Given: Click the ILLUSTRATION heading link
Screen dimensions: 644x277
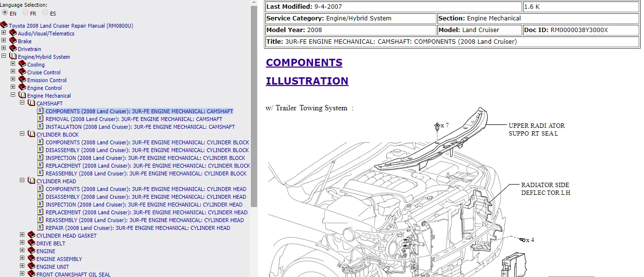Looking at the screenshot, I should pos(307,81).
